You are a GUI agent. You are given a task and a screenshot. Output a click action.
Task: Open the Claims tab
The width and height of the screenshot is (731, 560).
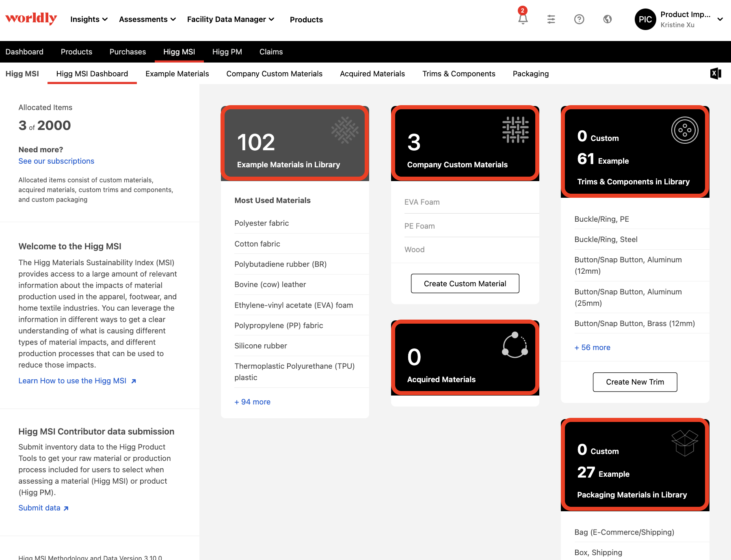click(x=271, y=52)
